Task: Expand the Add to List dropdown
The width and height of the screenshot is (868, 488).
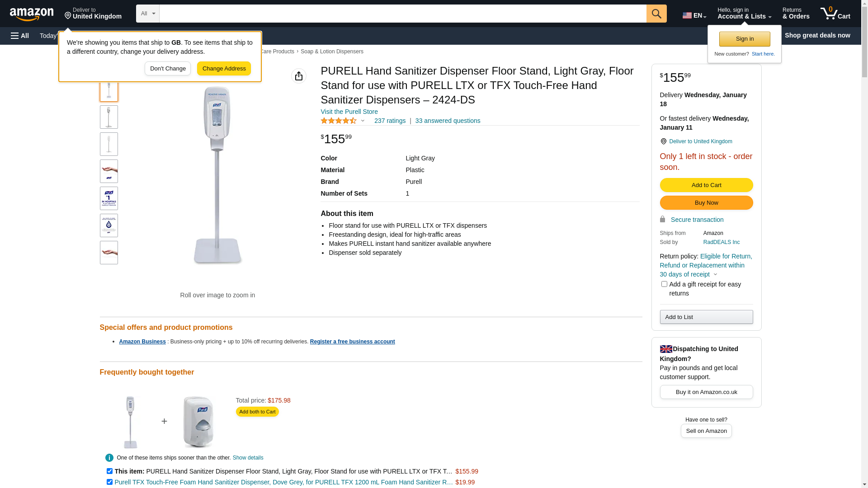Action: tap(706, 317)
